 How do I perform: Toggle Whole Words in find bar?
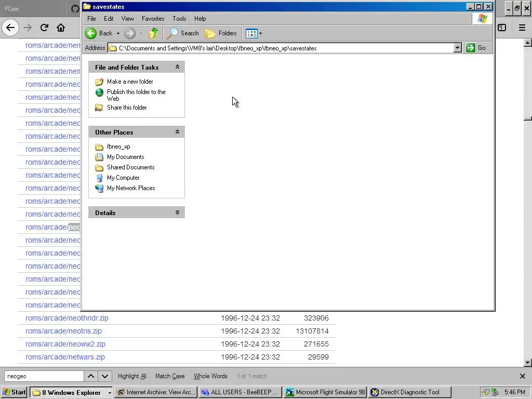pos(210,376)
